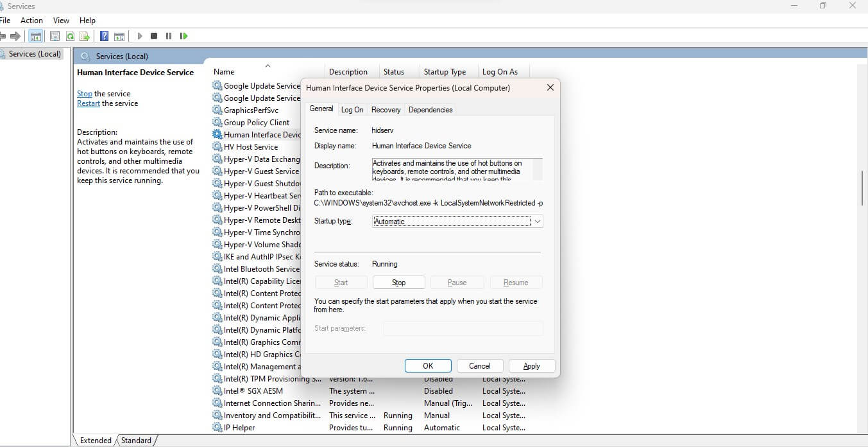The width and height of the screenshot is (868, 447).
Task: Click the Help toolbar icon
Action: tap(104, 36)
